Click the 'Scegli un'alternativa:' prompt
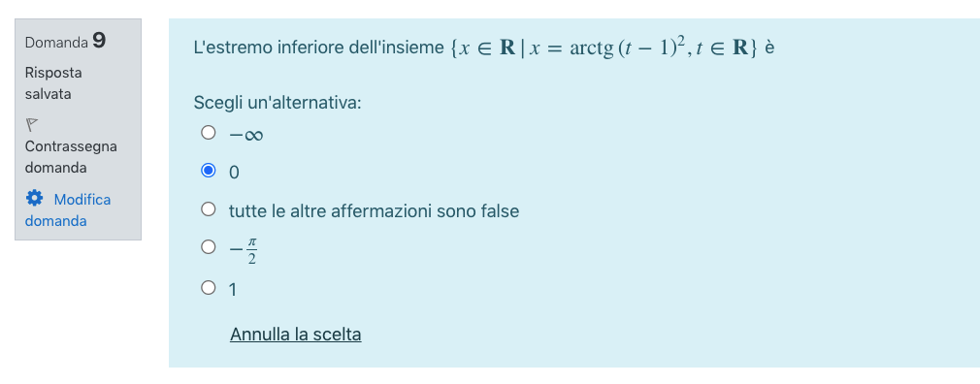Viewport: 980px width, 384px height. point(278,103)
